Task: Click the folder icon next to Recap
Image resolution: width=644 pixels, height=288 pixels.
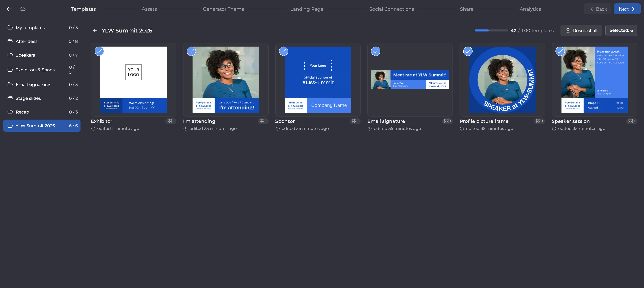Action: click(x=10, y=112)
